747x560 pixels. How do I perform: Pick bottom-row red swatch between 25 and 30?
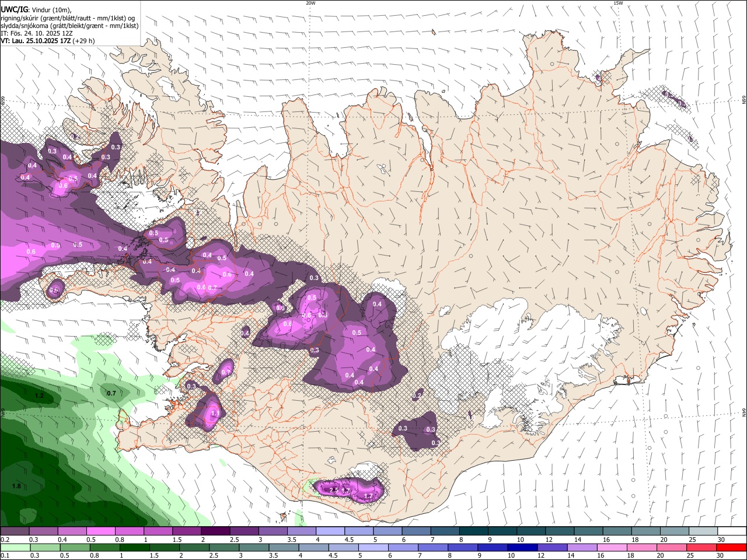tap(701, 547)
